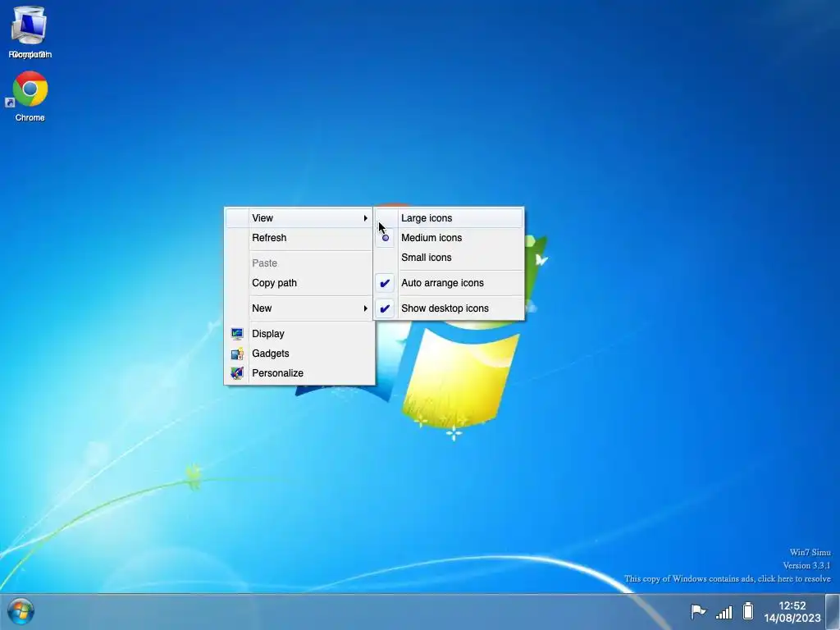Viewport: 840px width, 630px height.
Task: Toggle Auto arrange icons
Action: (x=449, y=283)
